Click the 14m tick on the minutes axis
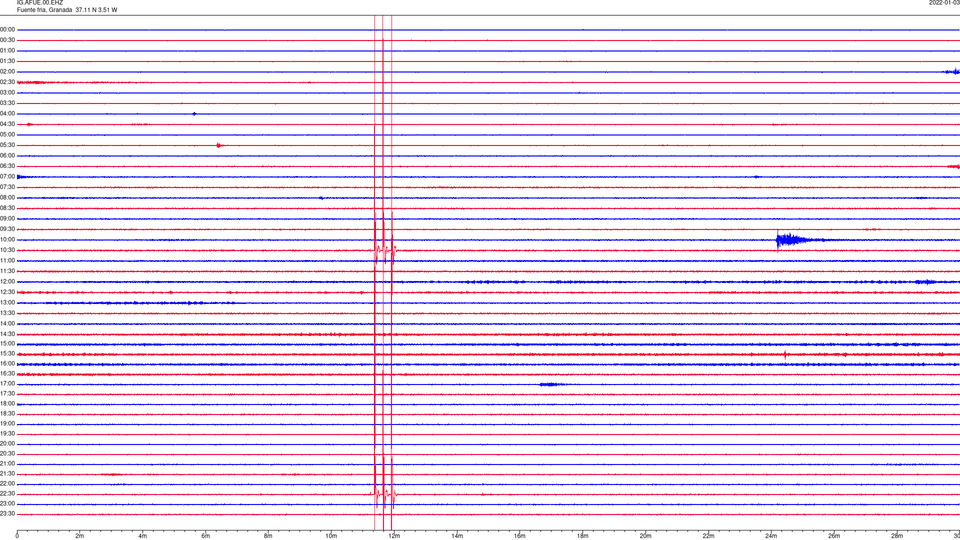This screenshot has width=960, height=540. point(457,536)
